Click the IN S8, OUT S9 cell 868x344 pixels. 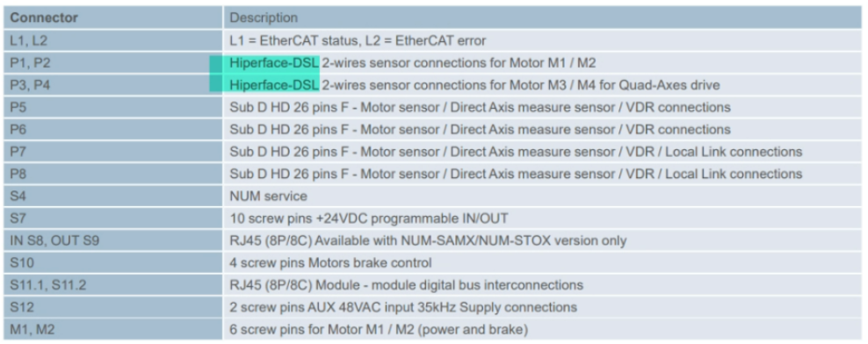pyautogui.click(x=112, y=240)
